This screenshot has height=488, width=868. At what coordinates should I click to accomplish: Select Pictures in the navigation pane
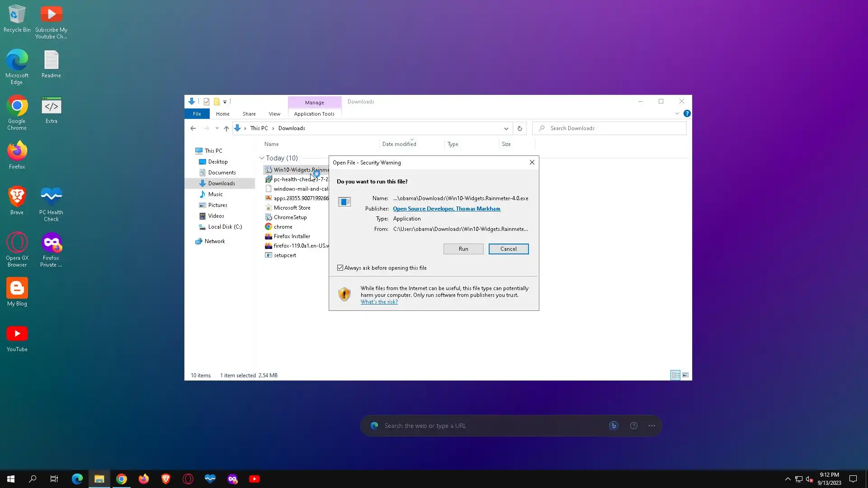217,205
